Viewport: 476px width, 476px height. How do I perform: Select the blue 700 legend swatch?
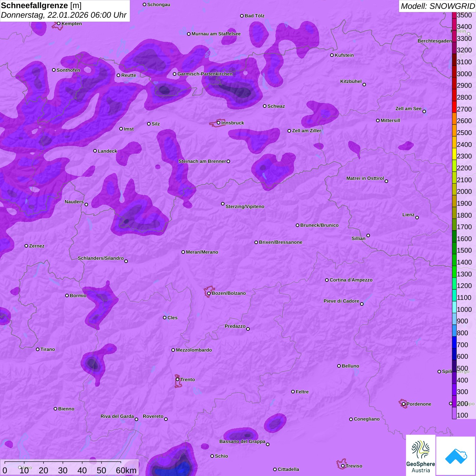tap(454, 342)
